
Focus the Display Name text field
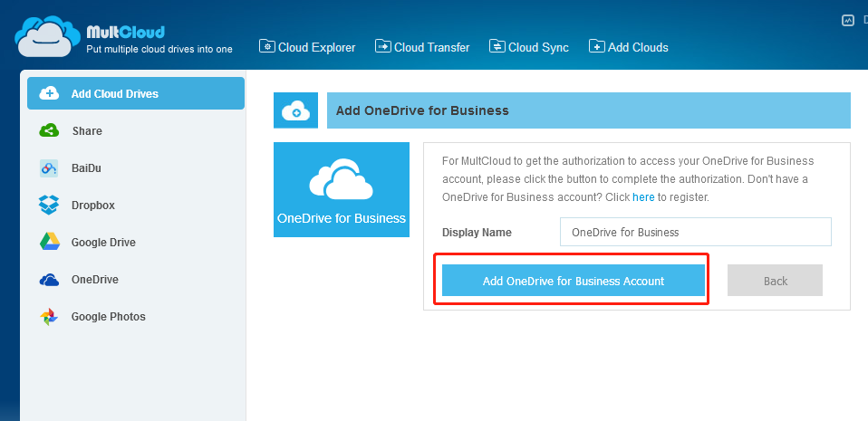(695, 232)
